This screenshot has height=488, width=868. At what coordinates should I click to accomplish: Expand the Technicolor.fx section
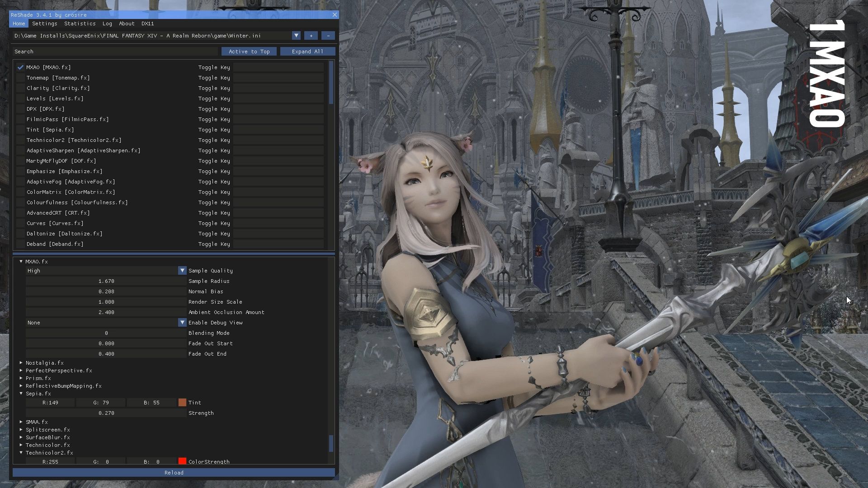click(x=21, y=445)
